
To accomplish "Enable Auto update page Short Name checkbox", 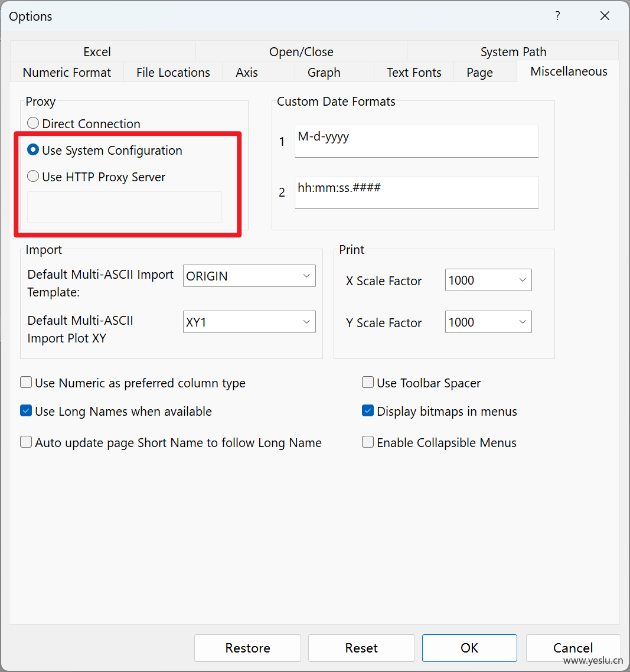I will 26,442.
